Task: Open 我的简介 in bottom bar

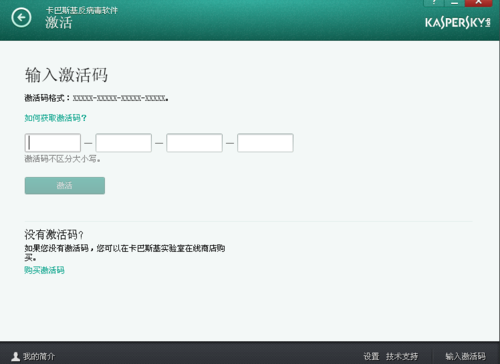Action: [39, 356]
